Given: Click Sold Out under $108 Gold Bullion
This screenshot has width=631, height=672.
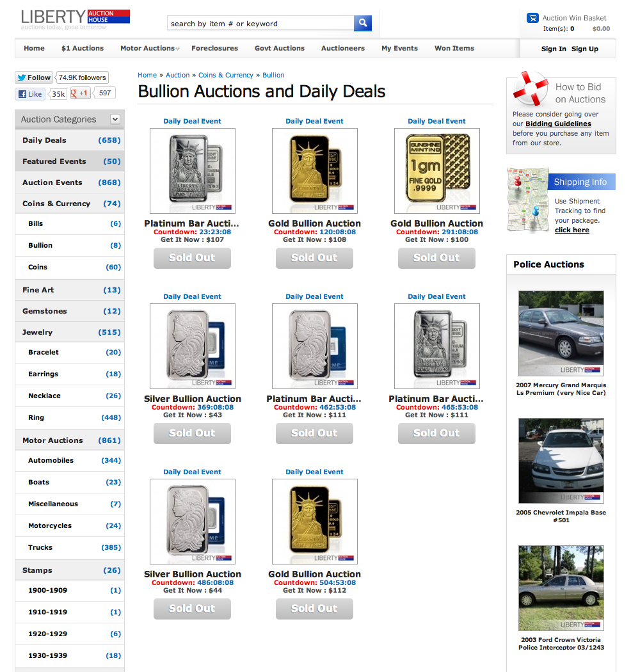Looking at the screenshot, I should 314,258.
